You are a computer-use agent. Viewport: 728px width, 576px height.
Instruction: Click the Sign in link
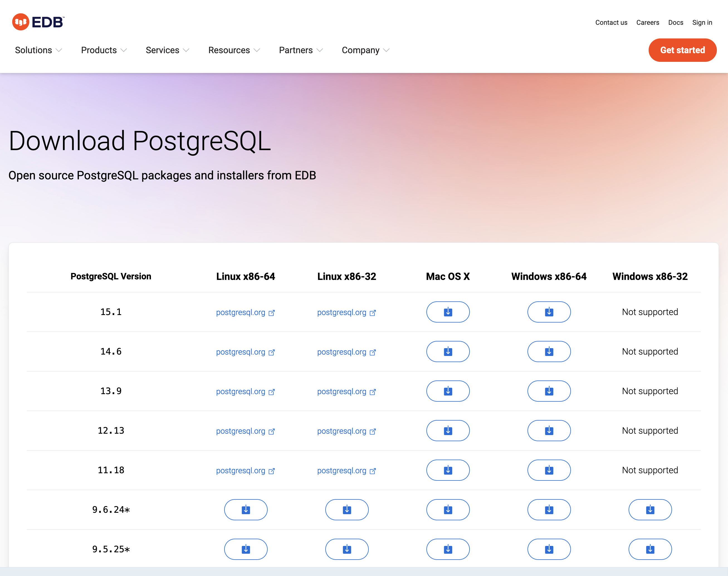point(702,22)
